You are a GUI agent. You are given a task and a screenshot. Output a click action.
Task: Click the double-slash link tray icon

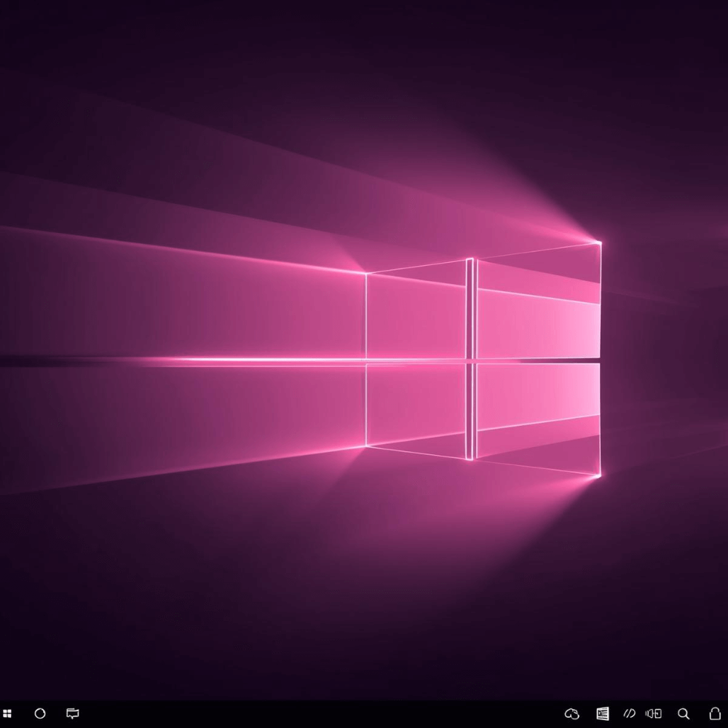pos(630,713)
